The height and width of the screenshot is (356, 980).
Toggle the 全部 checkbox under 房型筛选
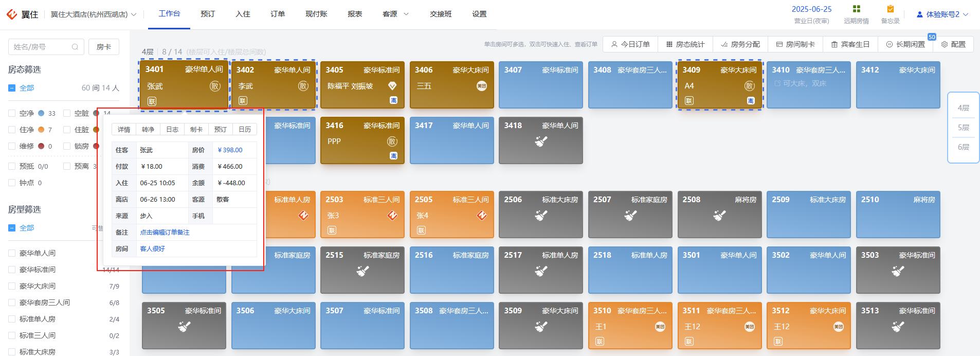12,228
